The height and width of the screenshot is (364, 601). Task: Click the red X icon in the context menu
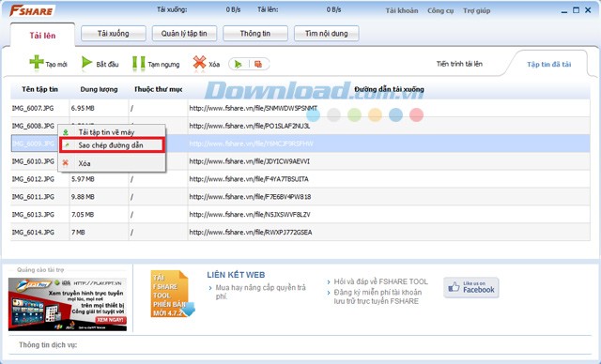66,163
